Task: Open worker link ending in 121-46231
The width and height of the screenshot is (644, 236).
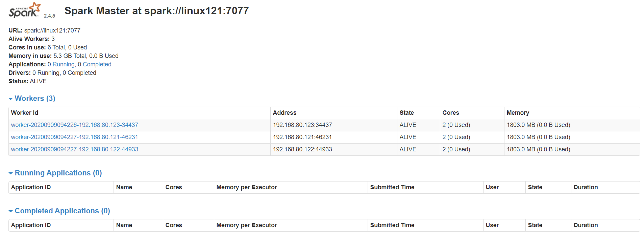Action: click(74, 137)
